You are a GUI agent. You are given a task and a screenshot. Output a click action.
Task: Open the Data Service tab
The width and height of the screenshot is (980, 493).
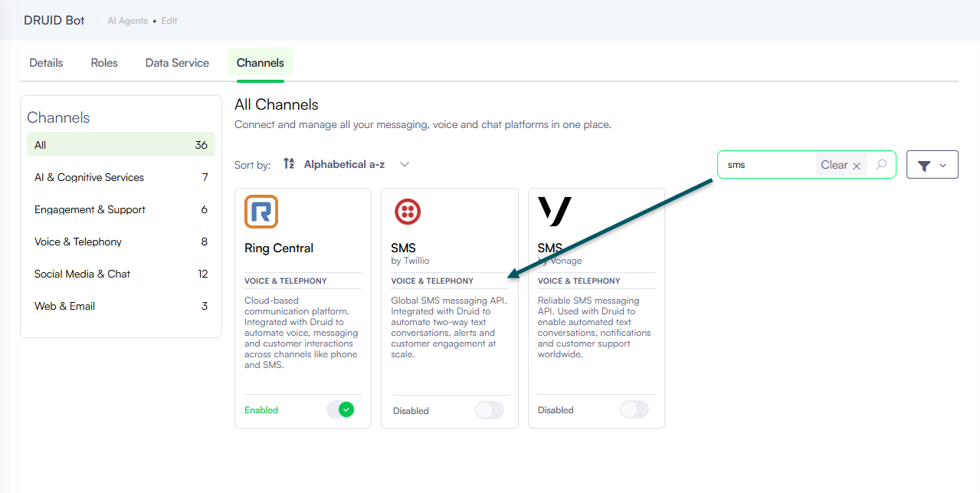(x=177, y=63)
